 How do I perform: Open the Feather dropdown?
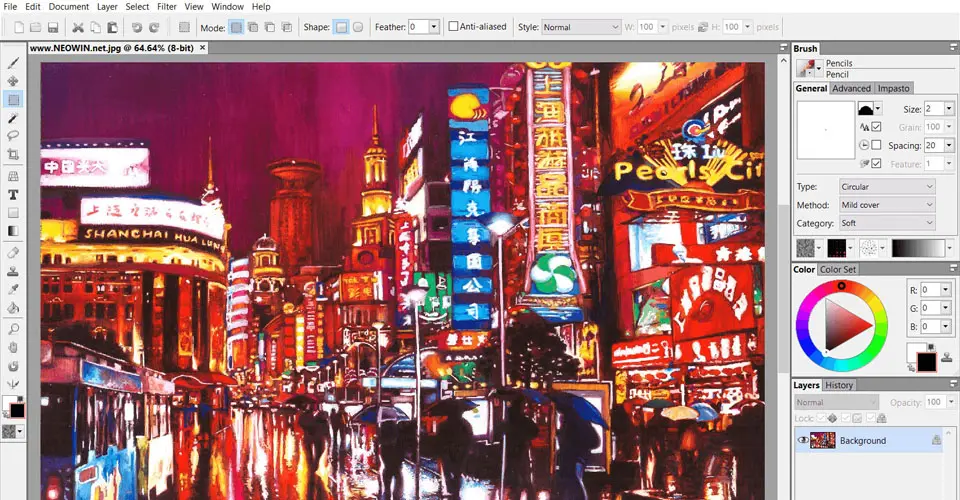click(434, 27)
